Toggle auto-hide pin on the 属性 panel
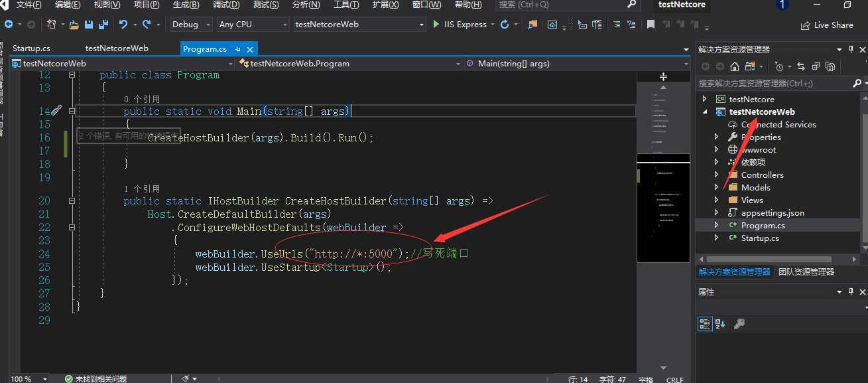Screen dimensions: 868x383 coord(851,292)
